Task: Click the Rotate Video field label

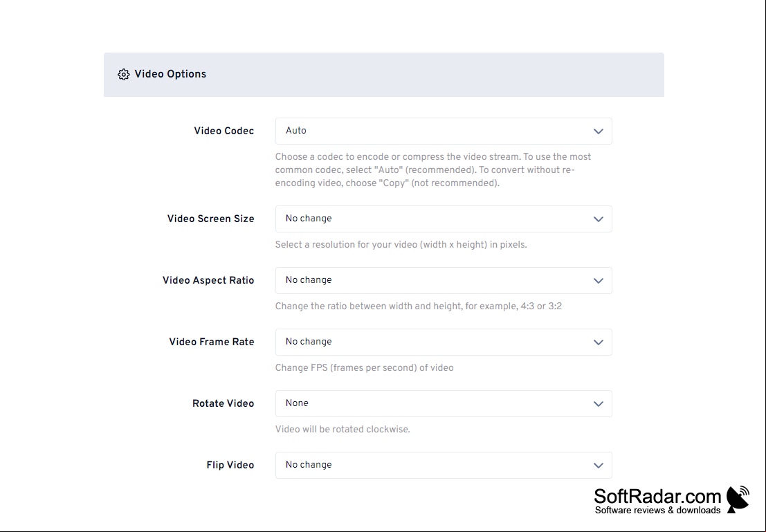Action: point(224,403)
